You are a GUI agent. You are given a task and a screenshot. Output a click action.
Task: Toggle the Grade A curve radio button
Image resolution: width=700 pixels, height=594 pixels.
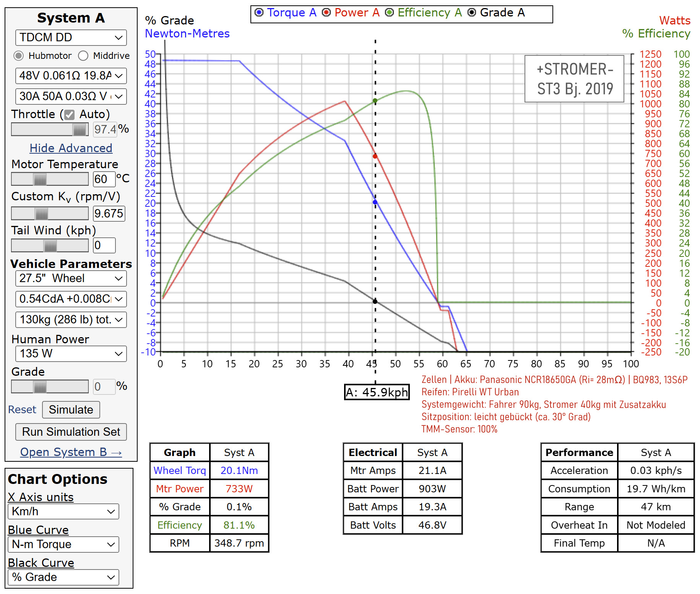[472, 13]
